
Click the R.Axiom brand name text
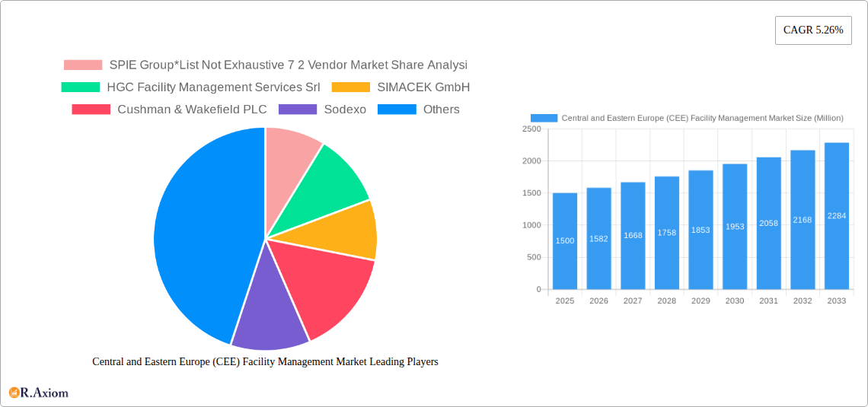44,393
